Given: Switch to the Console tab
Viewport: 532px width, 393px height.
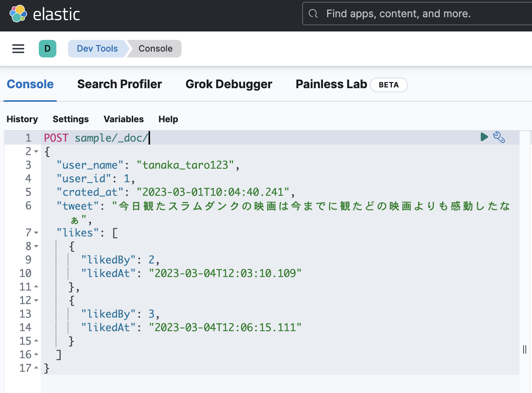Looking at the screenshot, I should (30, 84).
